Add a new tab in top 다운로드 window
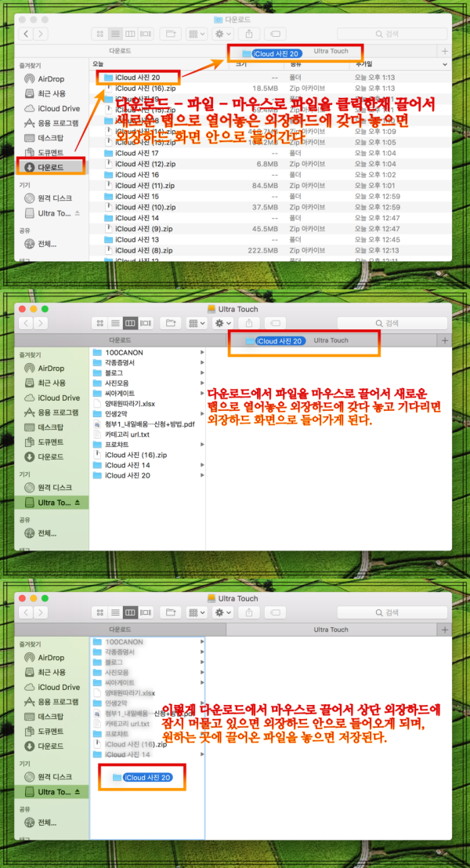470x868 pixels. (x=445, y=51)
